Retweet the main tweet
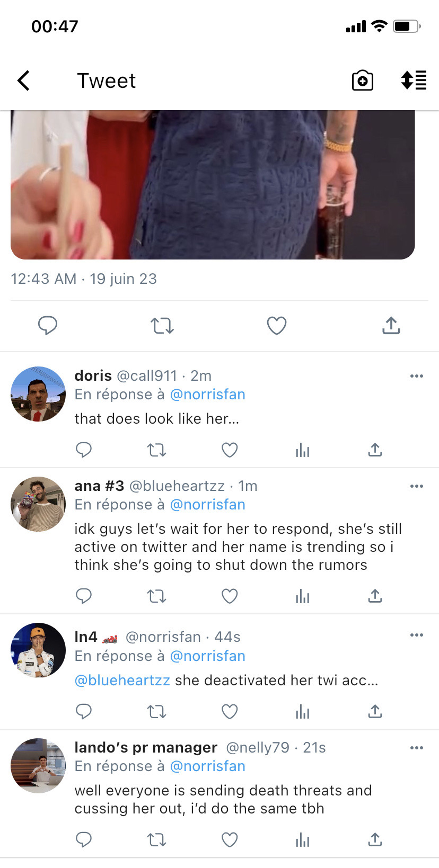Viewport: 439px width, 868px height. [x=162, y=325]
